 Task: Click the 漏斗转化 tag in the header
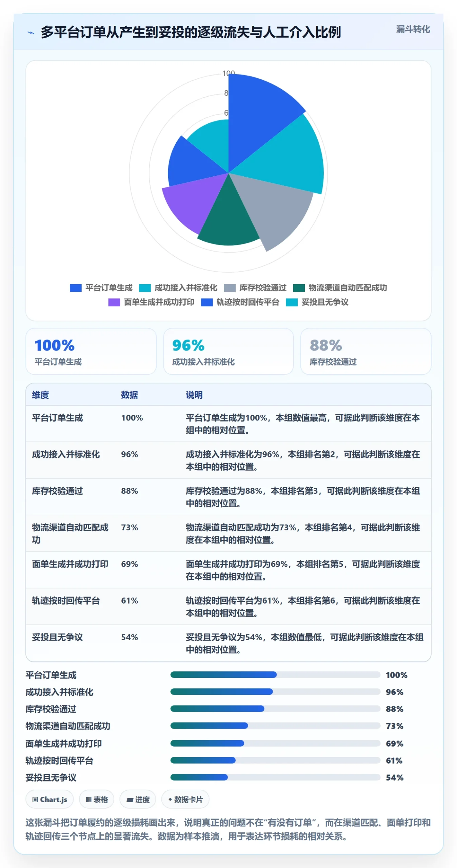[413, 29]
